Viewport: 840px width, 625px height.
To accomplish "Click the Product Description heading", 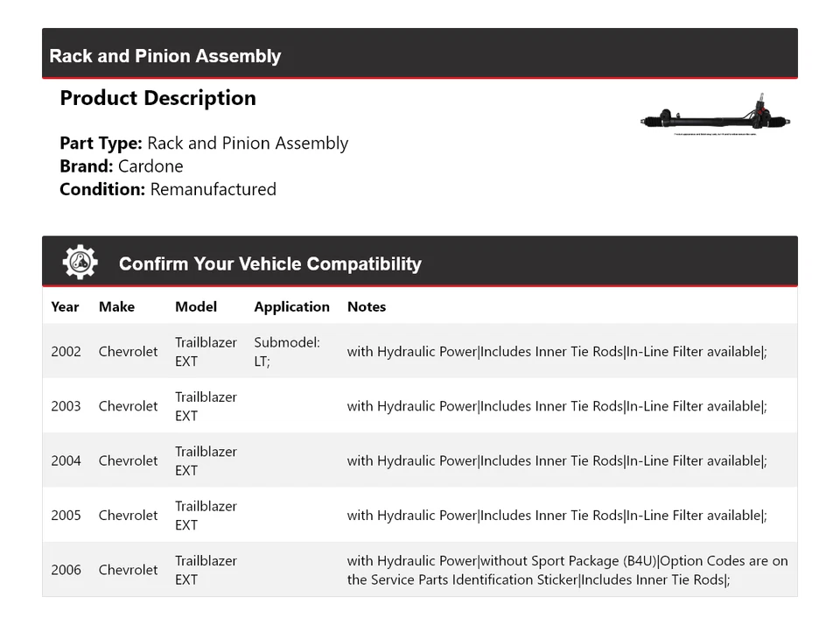I will click(157, 98).
